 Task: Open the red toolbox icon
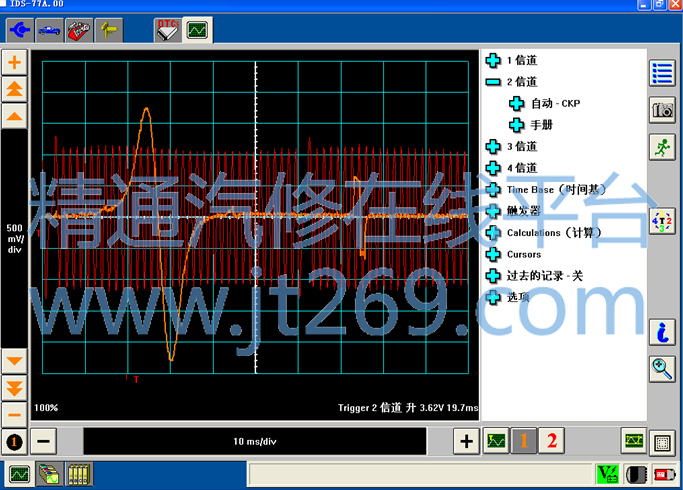click(79, 30)
